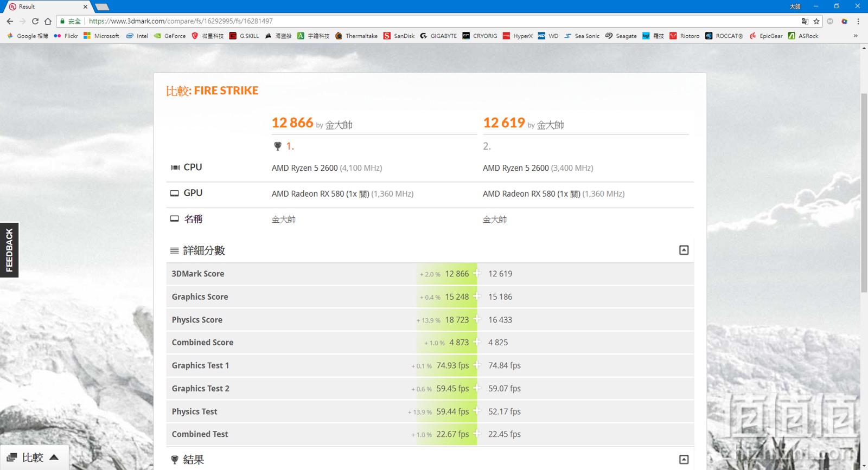Viewport: 868px width, 470px height.
Task: Open the Intel bookmark
Action: [137, 36]
